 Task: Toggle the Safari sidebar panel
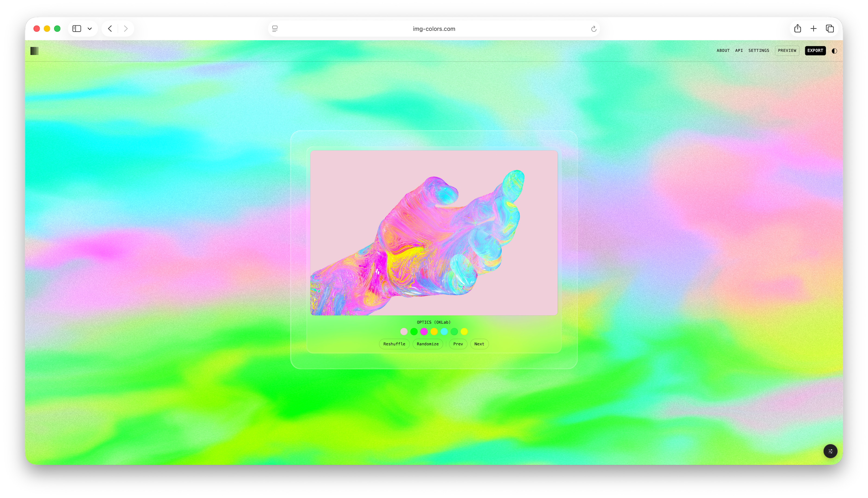[x=76, y=28]
